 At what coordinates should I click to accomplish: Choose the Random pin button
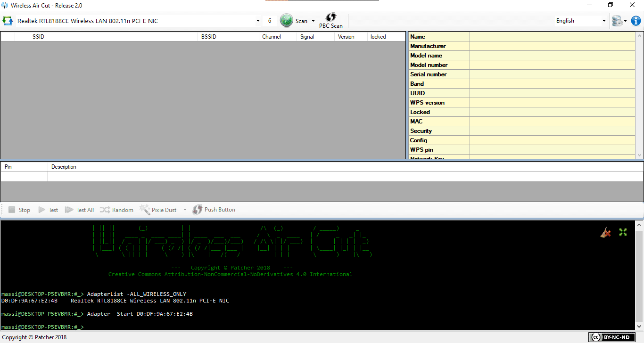116,210
